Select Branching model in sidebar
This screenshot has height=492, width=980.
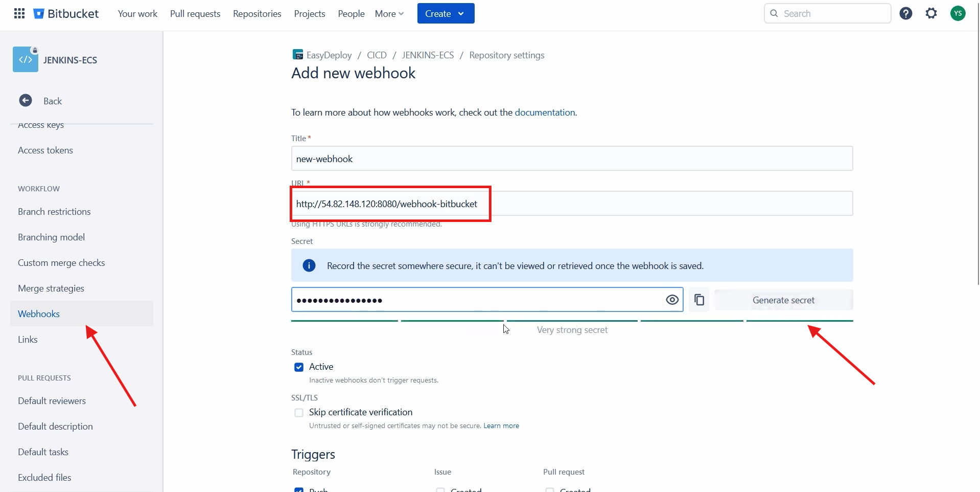point(82,237)
